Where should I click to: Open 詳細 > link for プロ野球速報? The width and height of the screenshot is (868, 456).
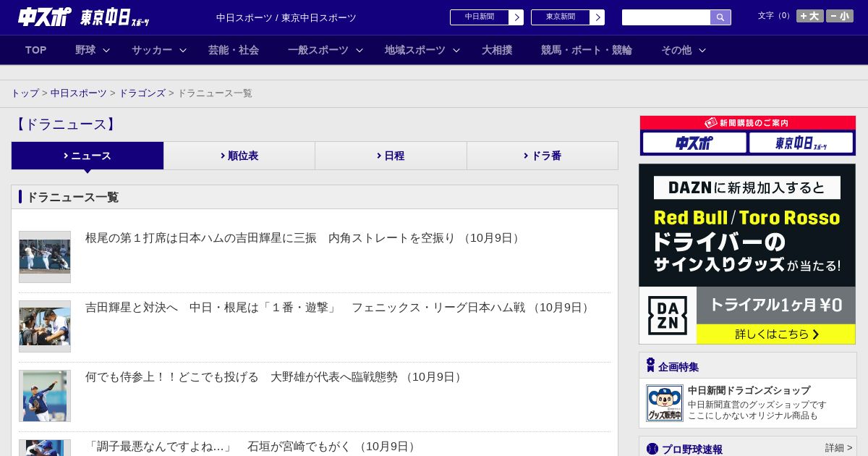839,448
